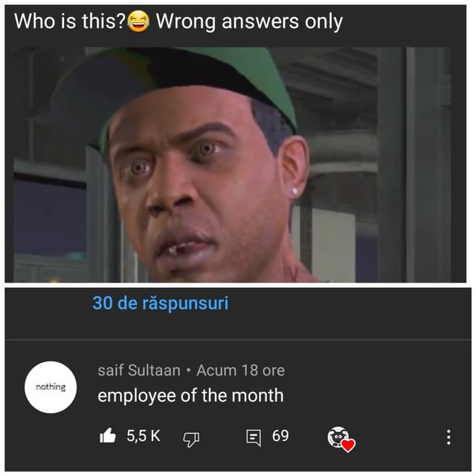Like the "employee of the month" comment
This screenshot has width=476, height=476.
[x=108, y=436]
